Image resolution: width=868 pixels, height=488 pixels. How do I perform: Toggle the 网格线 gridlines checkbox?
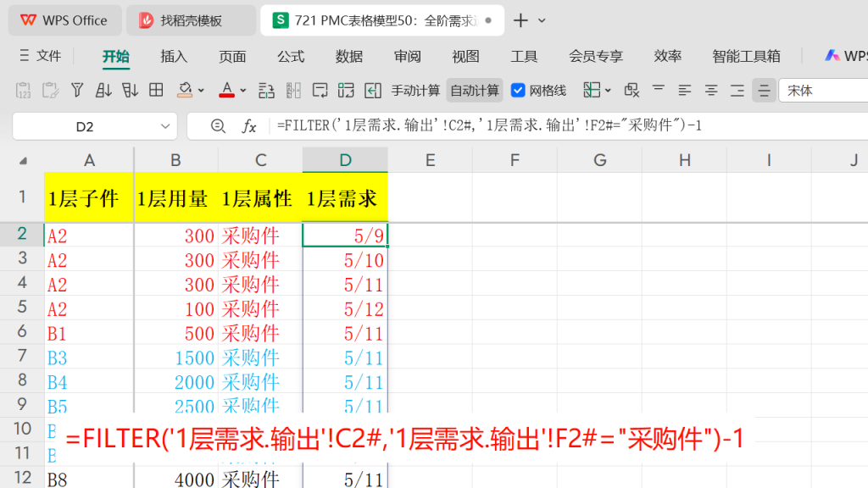click(518, 90)
